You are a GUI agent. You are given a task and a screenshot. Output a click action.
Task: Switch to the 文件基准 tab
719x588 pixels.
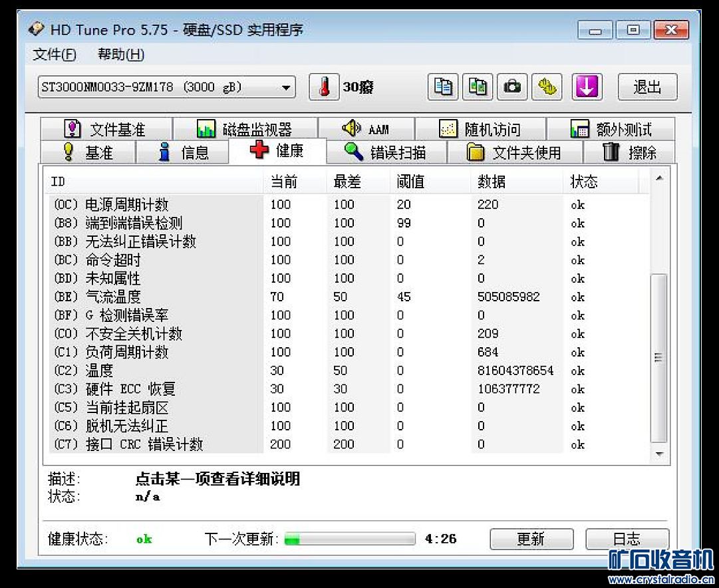pos(106,129)
